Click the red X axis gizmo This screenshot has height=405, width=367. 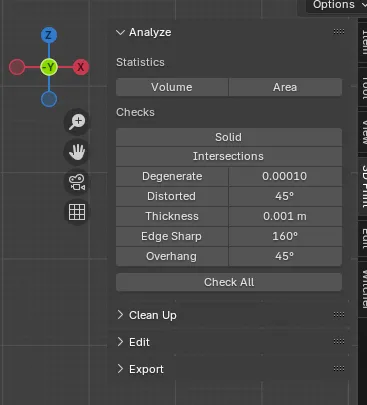coord(81,67)
